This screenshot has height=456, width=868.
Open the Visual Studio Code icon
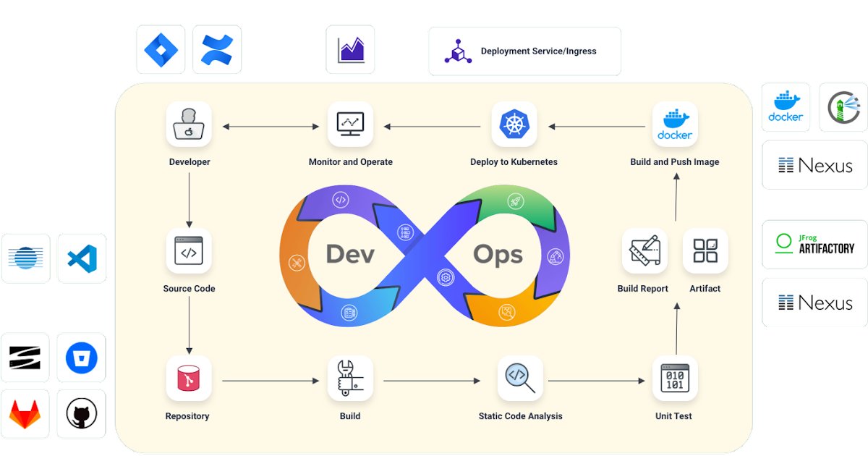click(82, 258)
